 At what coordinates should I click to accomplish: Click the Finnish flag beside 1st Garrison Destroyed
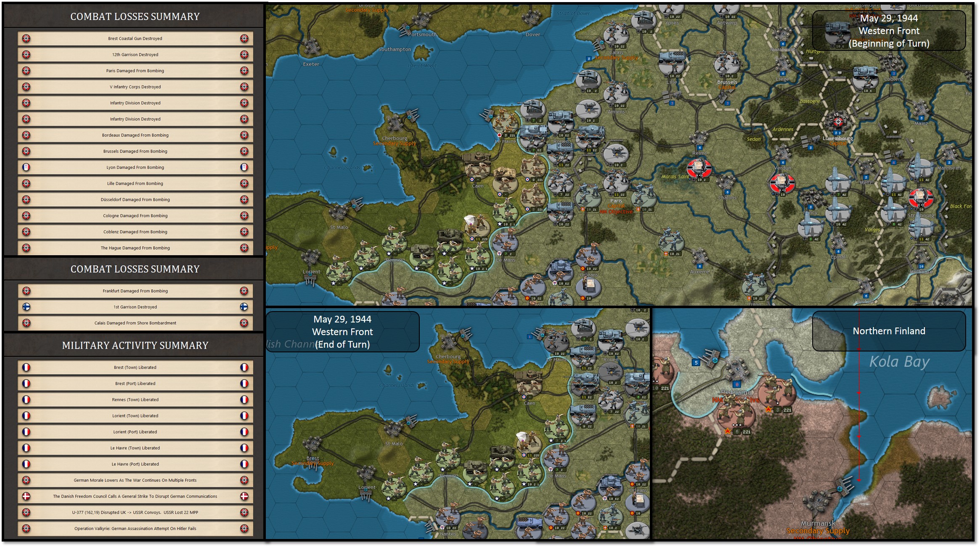point(26,307)
